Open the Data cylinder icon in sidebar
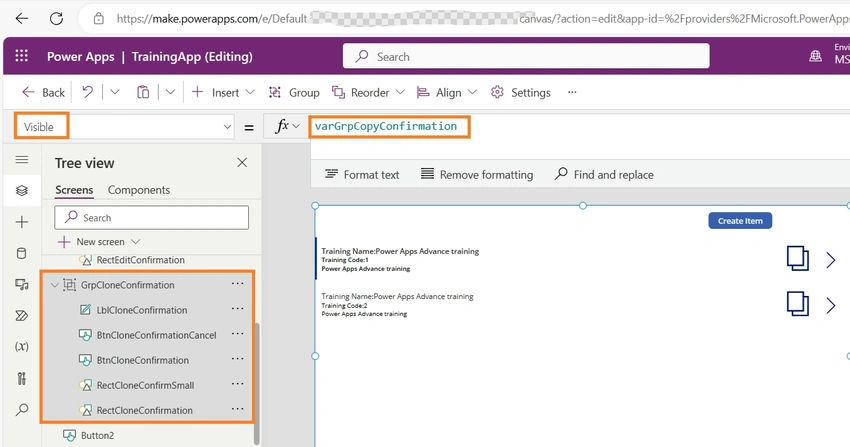850x447 pixels. pyautogui.click(x=22, y=253)
